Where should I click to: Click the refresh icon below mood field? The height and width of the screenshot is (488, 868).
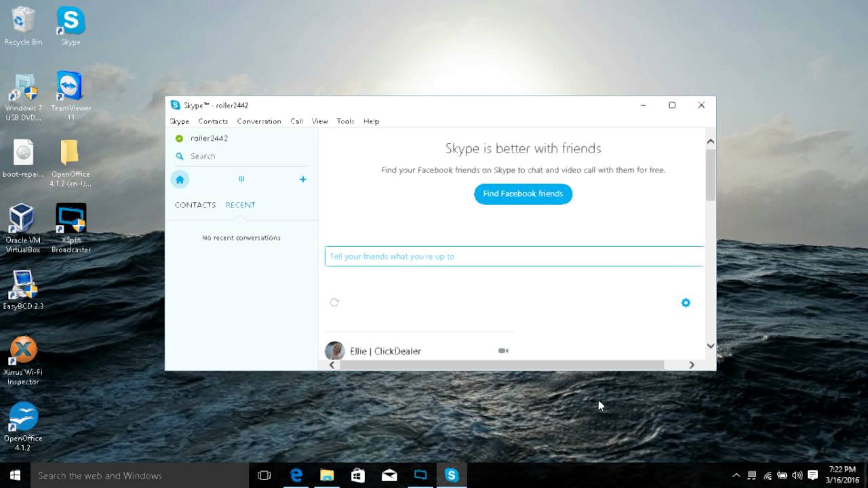pos(334,302)
